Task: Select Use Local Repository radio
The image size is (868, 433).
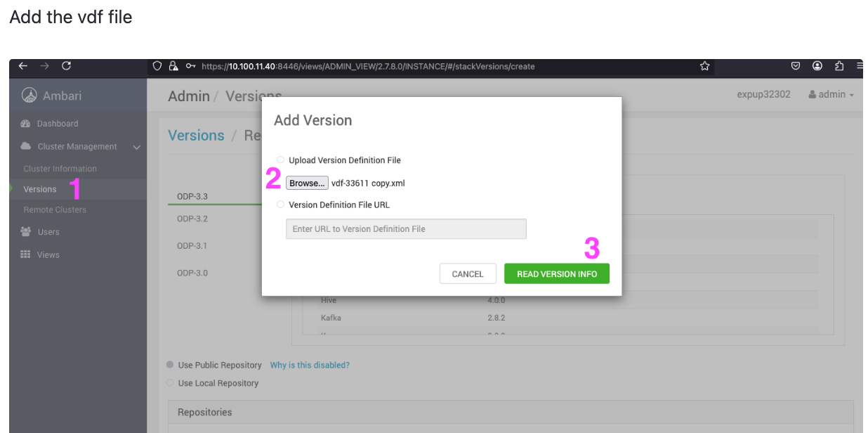Action: click(x=170, y=383)
